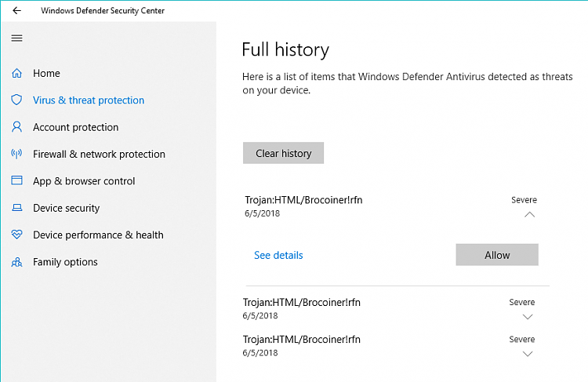Click the Clear history button
The height and width of the screenshot is (382, 588).
coord(284,153)
